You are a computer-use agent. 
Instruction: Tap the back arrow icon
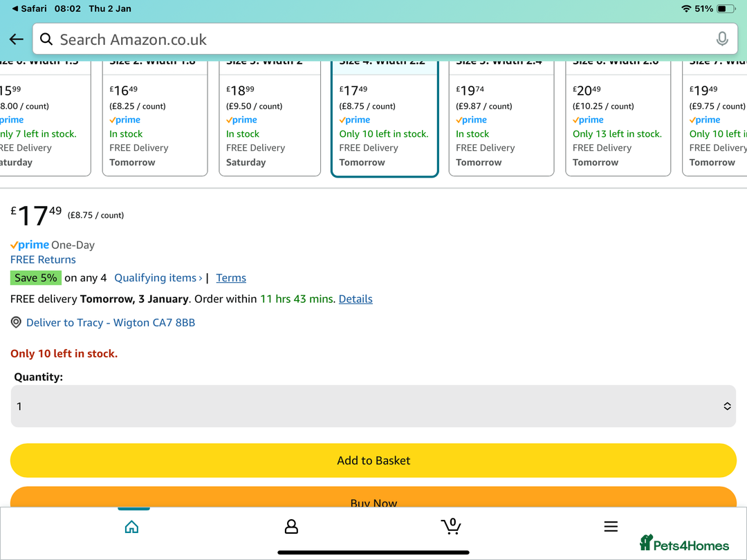click(16, 39)
